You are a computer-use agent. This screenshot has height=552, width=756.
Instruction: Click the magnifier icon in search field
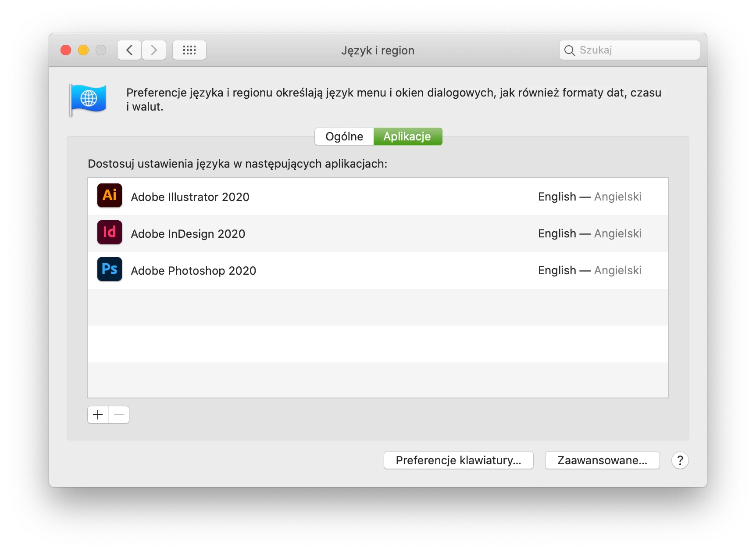570,50
